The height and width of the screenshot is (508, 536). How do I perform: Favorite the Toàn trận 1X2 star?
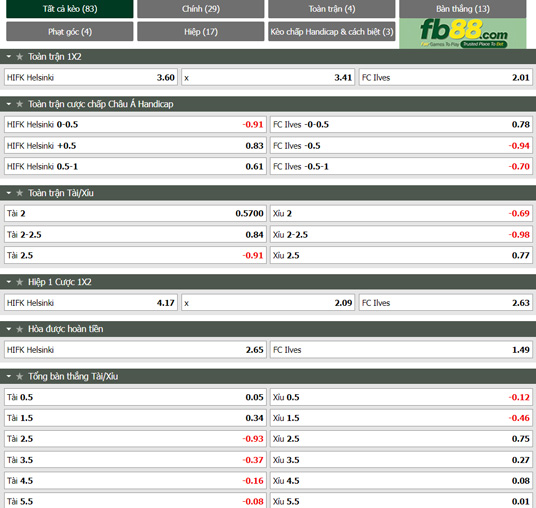point(19,57)
